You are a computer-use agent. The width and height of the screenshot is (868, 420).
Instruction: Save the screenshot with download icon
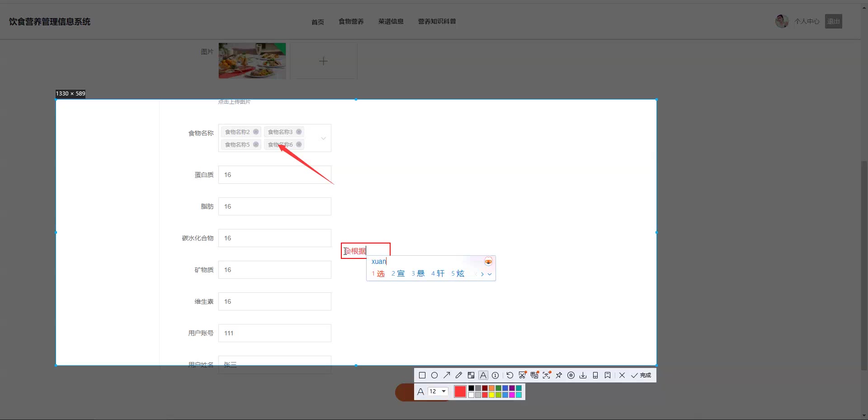[583, 375]
